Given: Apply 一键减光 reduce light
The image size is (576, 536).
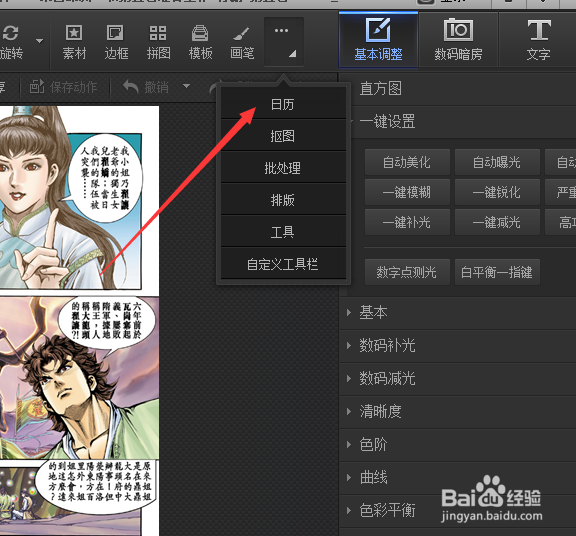Looking at the screenshot, I should [x=497, y=222].
